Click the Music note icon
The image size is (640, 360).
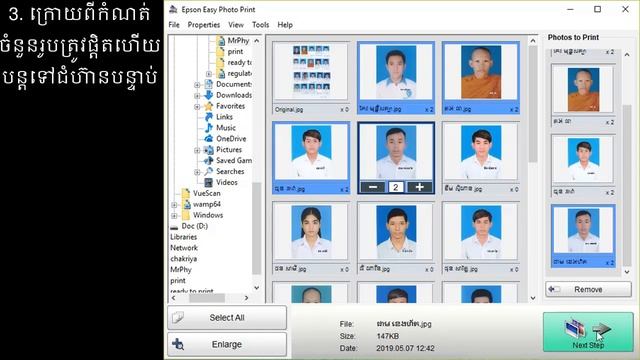(x=209, y=128)
